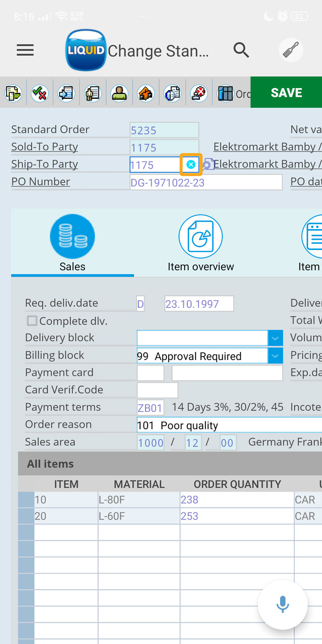Click the PO Number input field
Image resolution: width=322 pixels, height=644 pixels.
[206, 182]
